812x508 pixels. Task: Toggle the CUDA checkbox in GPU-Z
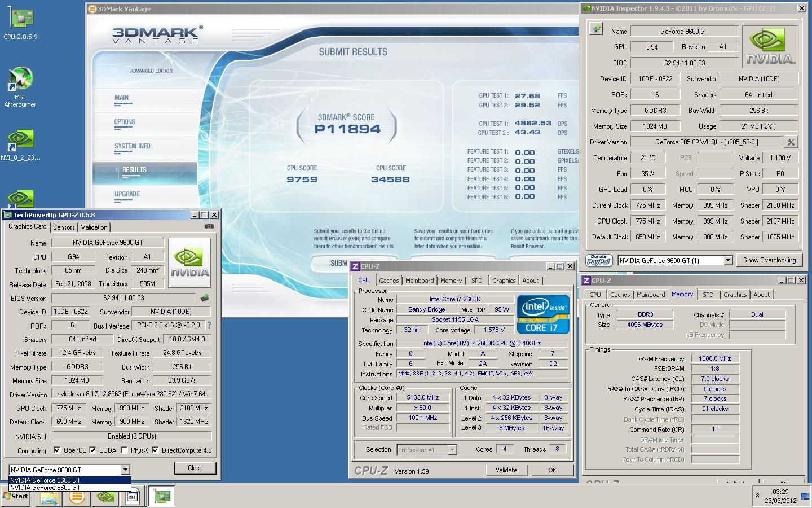click(x=92, y=450)
